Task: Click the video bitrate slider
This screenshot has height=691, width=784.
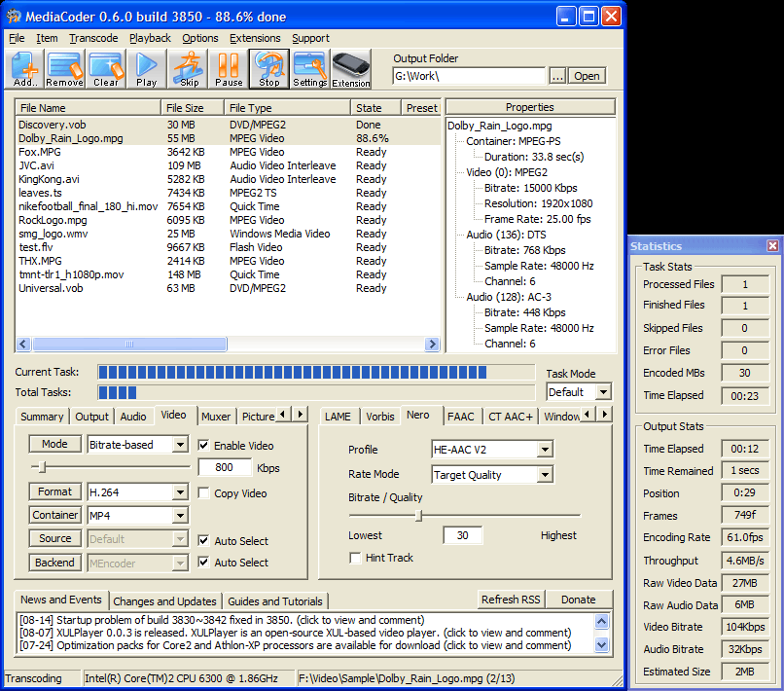Action: pyautogui.click(x=111, y=467)
